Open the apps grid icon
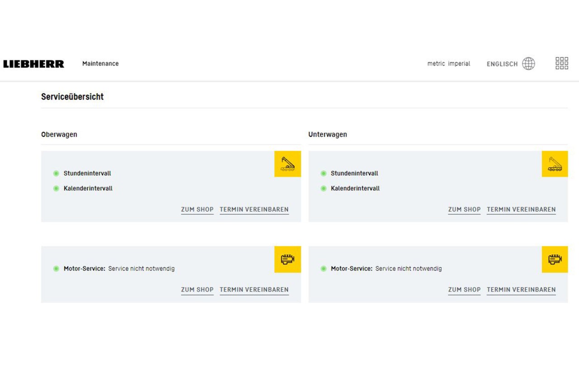The image size is (579, 392). coord(562,63)
